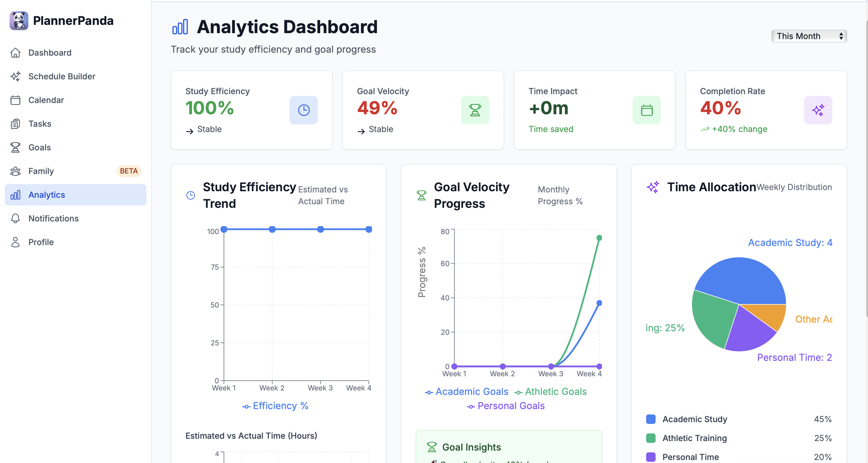Navigate to the Profile page

tap(41, 242)
